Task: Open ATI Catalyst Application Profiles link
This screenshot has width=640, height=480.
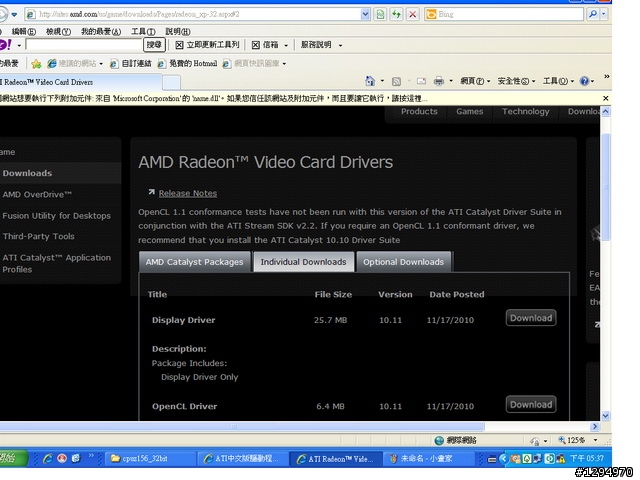Action: click(x=56, y=263)
